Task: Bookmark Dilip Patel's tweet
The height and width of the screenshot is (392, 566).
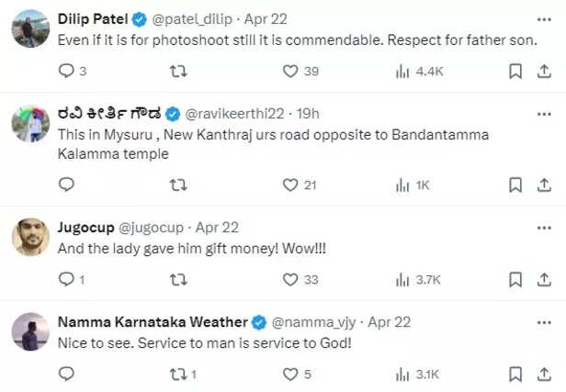Action: coord(516,71)
